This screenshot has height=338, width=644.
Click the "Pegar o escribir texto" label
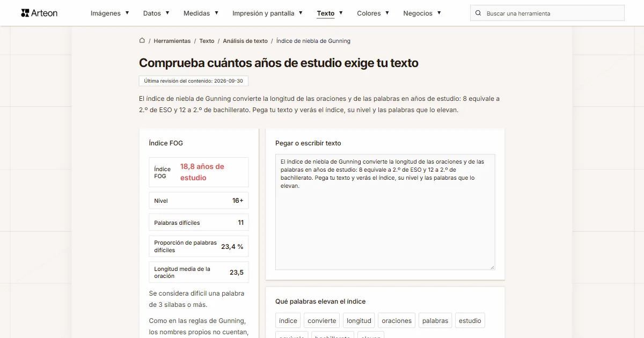coord(308,143)
